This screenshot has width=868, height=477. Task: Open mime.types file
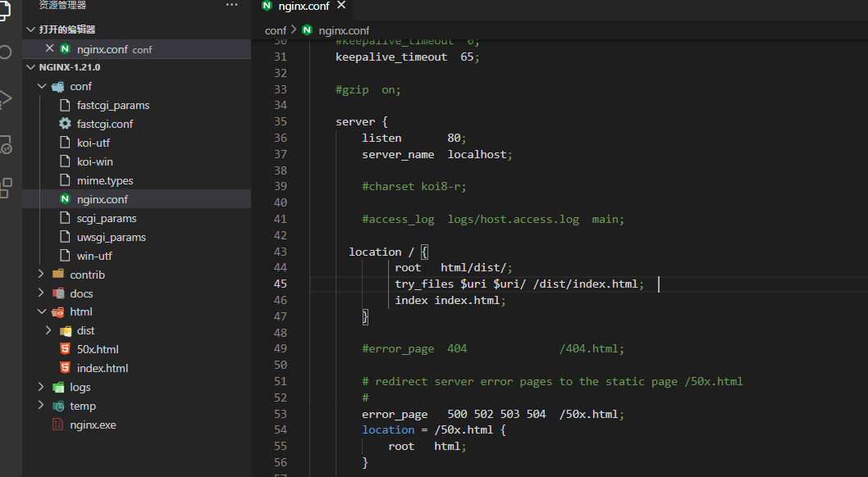pos(105,180)
